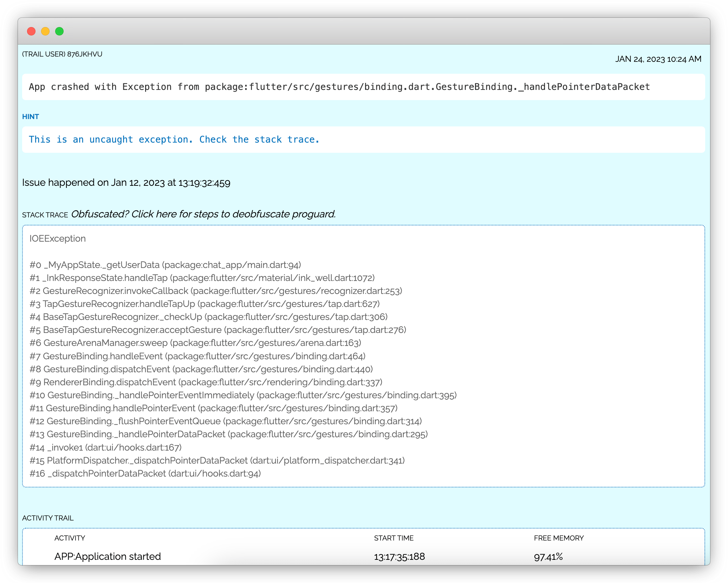Viewport: 728px width, 583px height.
Task: Select stack frame #0 _MyAppState._getUserData
Action: 165,265
